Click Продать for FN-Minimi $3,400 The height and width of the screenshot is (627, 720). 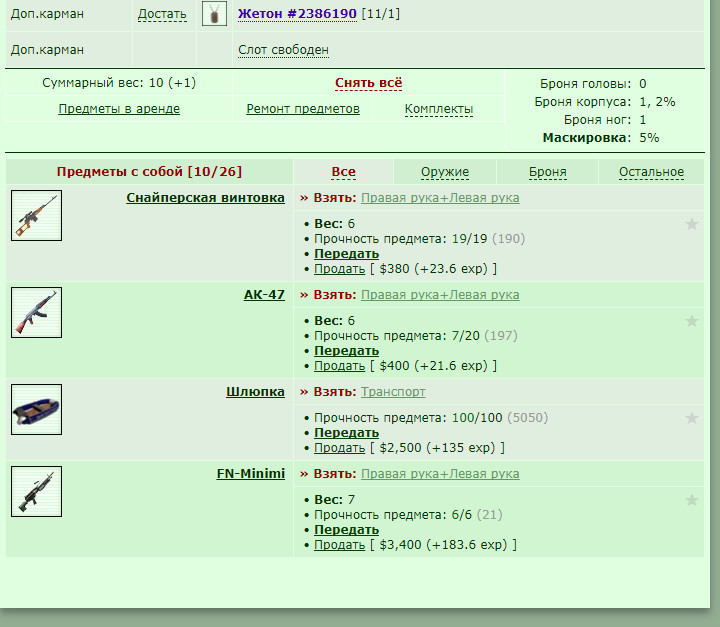(339, 545)
